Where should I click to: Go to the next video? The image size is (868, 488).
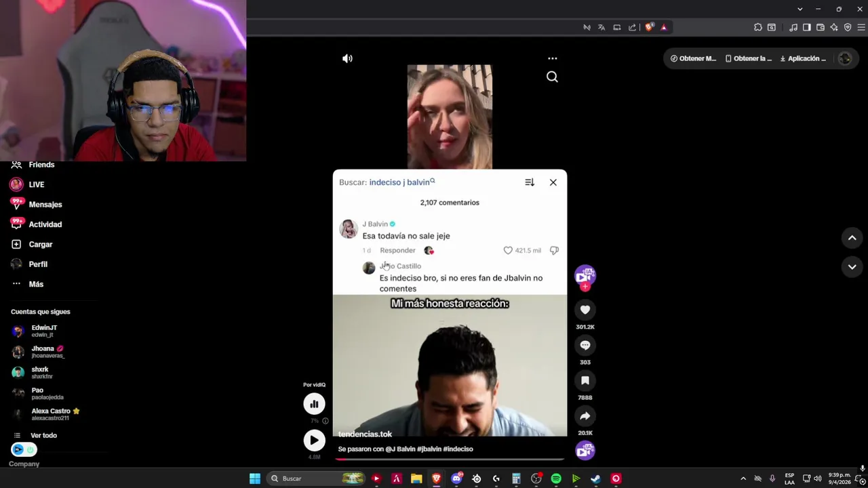tap(852, 266)
